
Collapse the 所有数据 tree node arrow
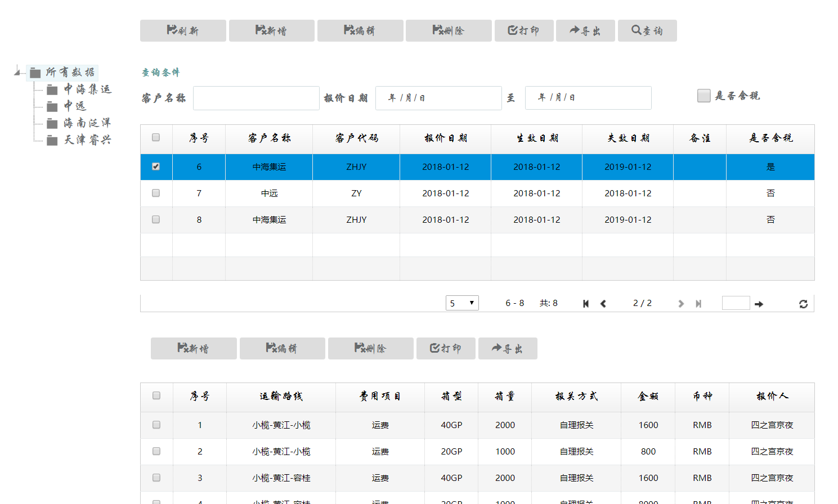click(17, 72)
